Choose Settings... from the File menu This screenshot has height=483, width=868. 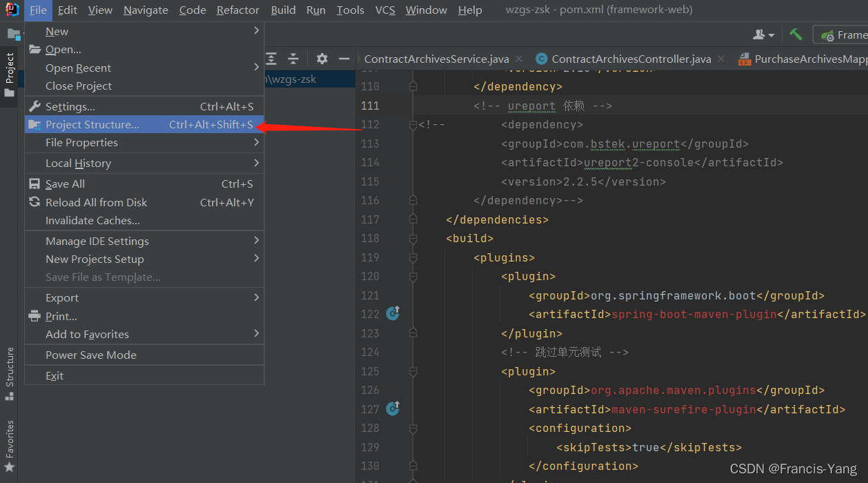click(x=144, y=106)
